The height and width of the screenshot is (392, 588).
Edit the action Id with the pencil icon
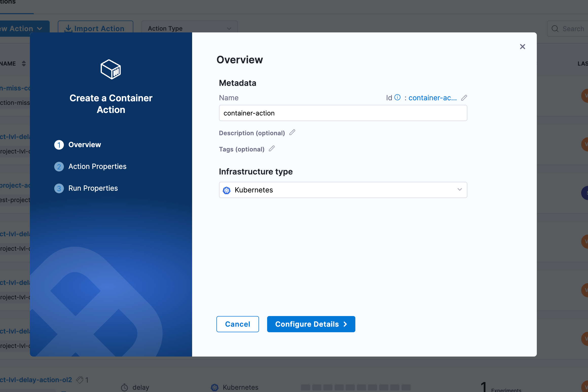464,98
